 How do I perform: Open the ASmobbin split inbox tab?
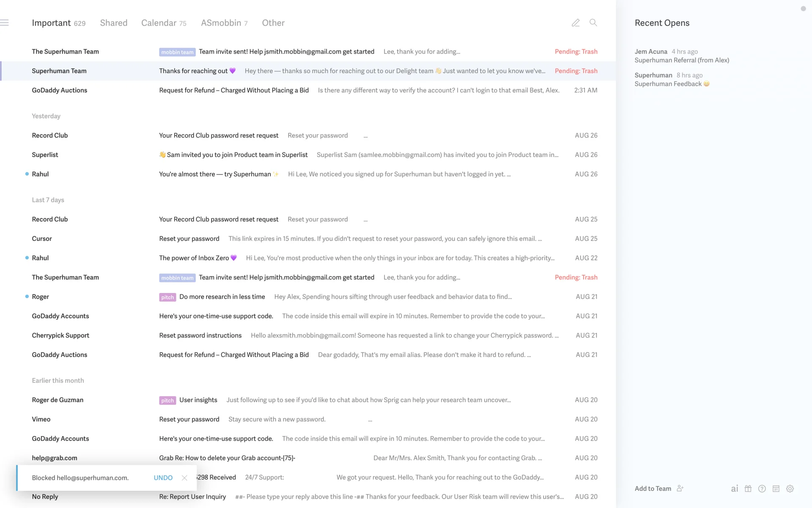coord(221,23)
